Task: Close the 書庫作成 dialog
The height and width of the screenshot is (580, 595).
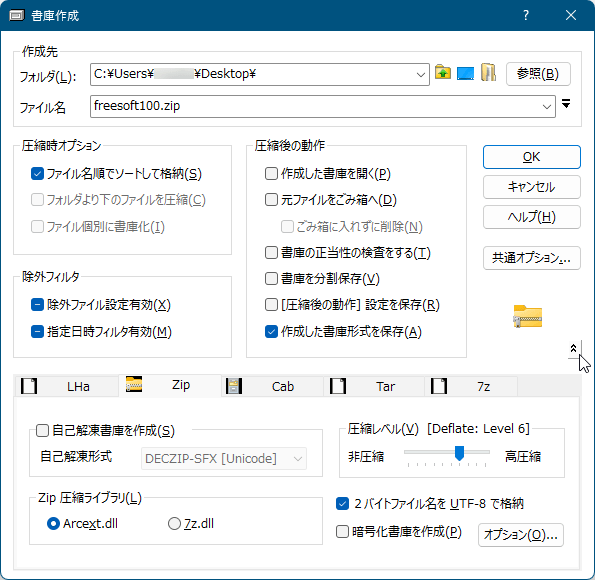Action: tap(571, 15)
